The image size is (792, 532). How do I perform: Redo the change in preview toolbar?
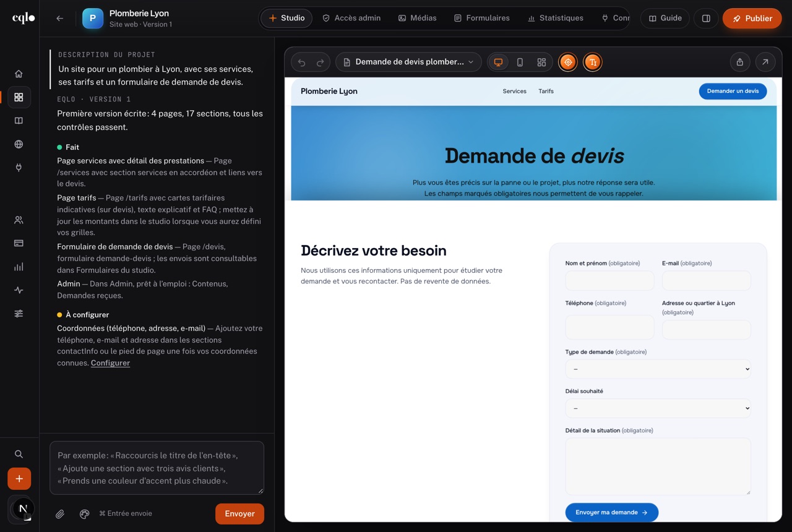tap(320, 62)
